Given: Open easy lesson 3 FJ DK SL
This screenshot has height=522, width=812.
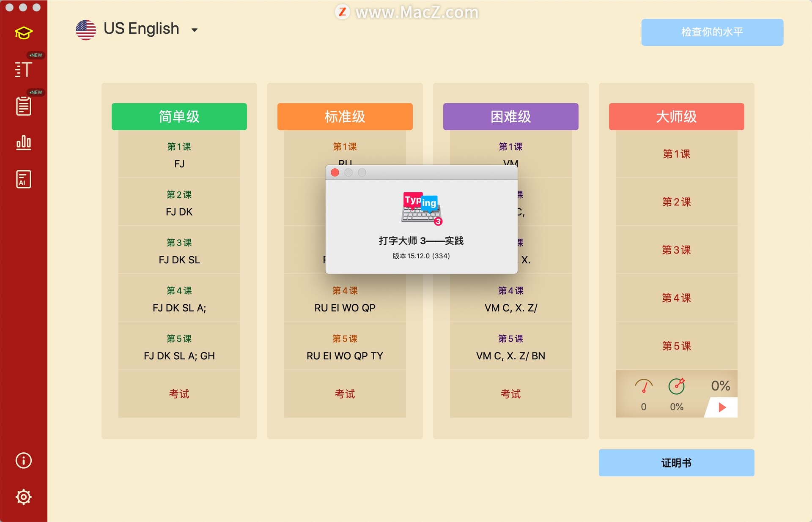Looking at the screenshot, I should (x=179, y=250).
